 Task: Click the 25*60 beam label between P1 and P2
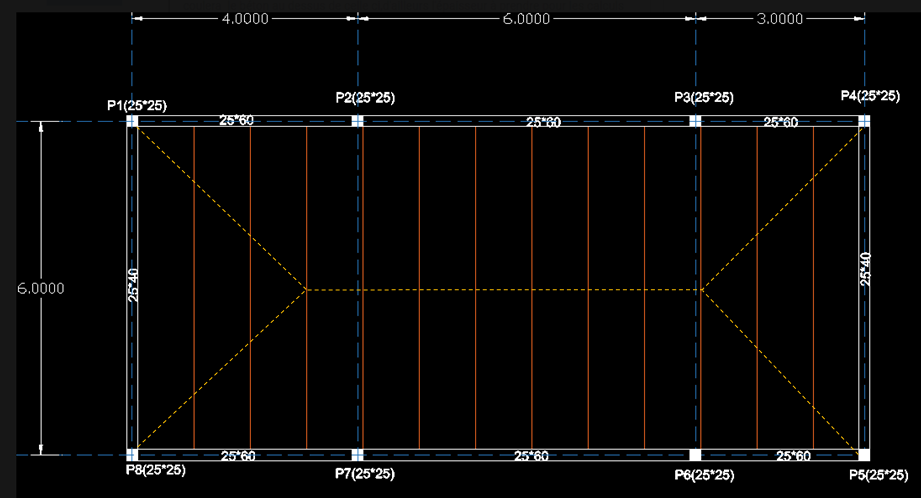pos(237,120)
